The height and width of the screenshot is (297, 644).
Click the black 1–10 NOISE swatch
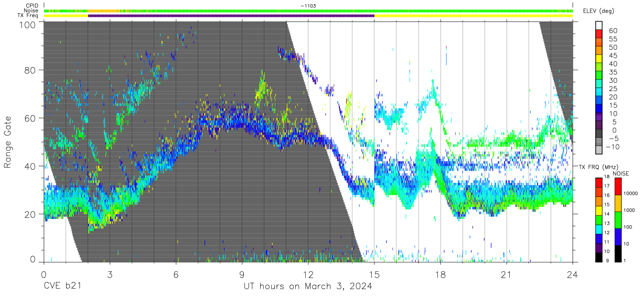(x=617, y=252)
